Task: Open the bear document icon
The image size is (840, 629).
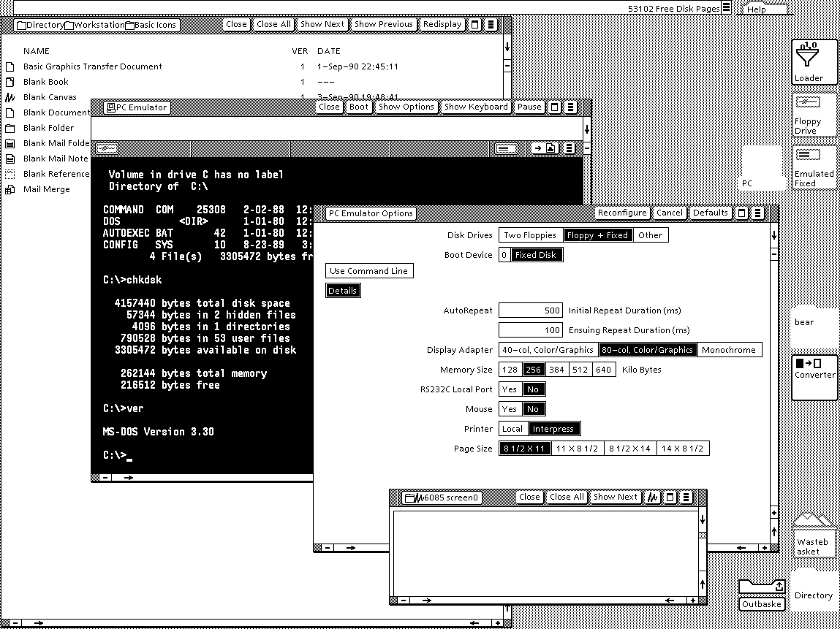Action: point(814,321)
